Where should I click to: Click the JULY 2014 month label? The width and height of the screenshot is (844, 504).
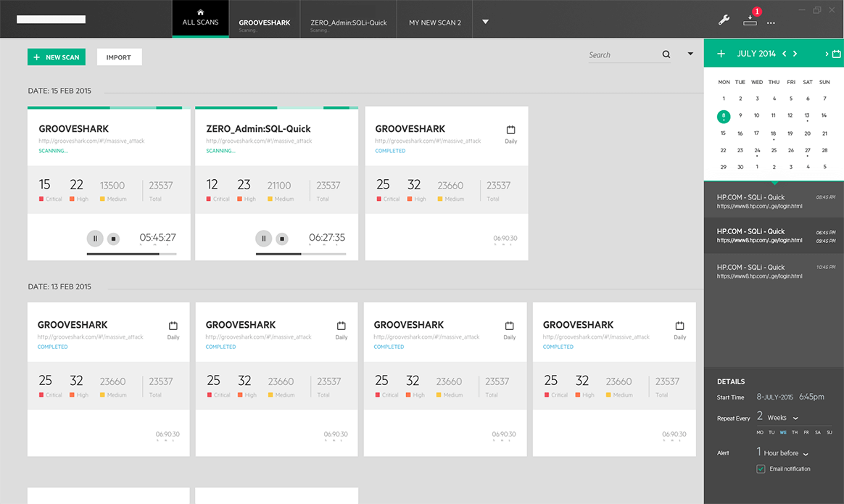756,54
